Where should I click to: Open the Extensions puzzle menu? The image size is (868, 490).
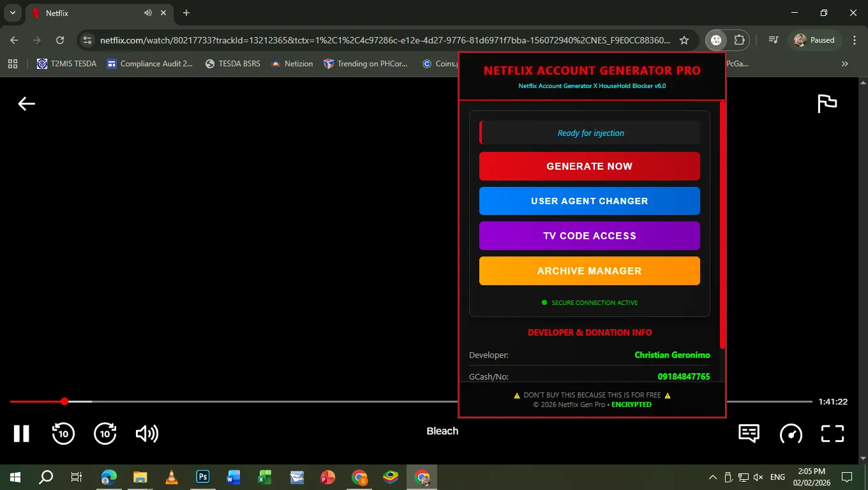pyautogui.click(x=739, y=40)
